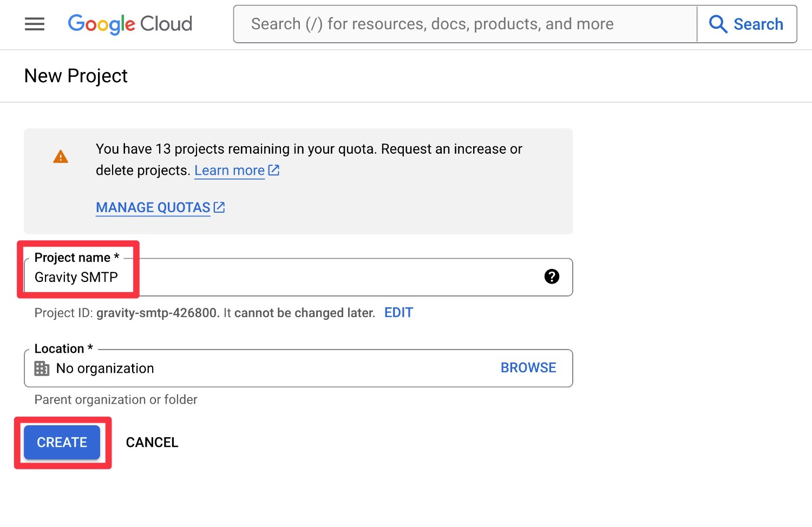Open the hamburger navigation menu
Image resolution: width=812 pixels, height=527 pixels.
coord(35,24)
